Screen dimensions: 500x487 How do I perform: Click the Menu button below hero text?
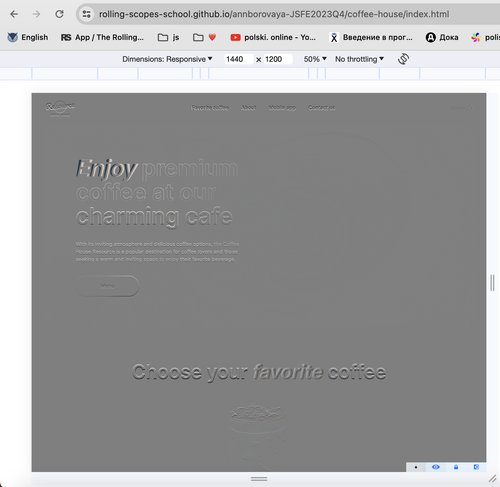click(x=107, y=286)
